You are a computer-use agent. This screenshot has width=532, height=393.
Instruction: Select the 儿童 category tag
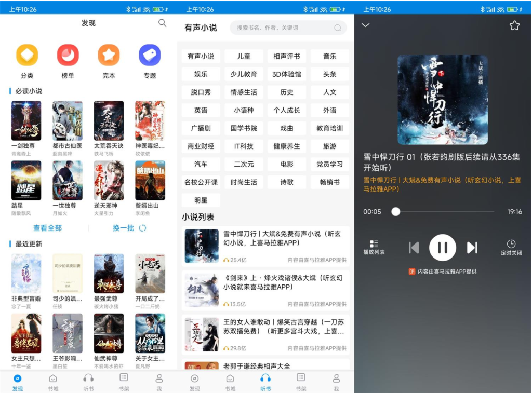[244, 56]
